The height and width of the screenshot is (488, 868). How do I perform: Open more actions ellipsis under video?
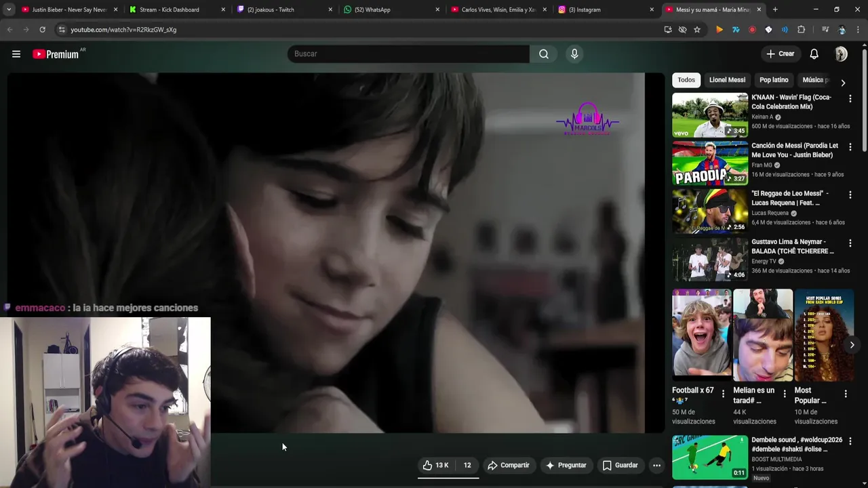click(x=656, y=465)
